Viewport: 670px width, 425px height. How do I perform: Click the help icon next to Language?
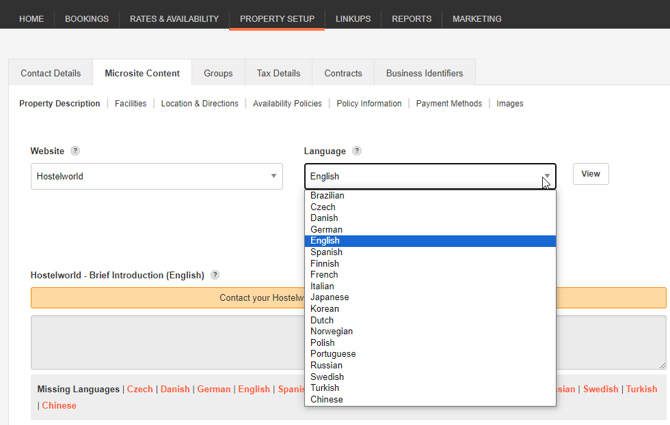point(357,151)
